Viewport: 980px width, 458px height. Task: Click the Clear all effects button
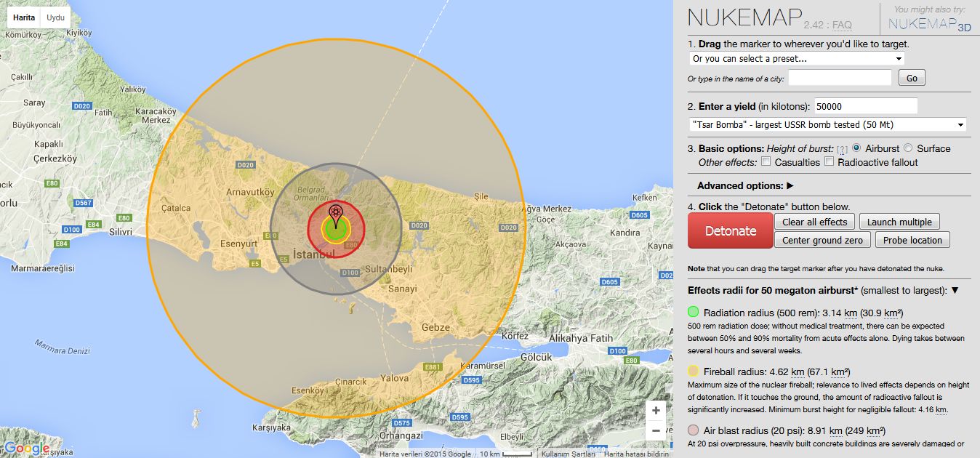click(815, 222)
